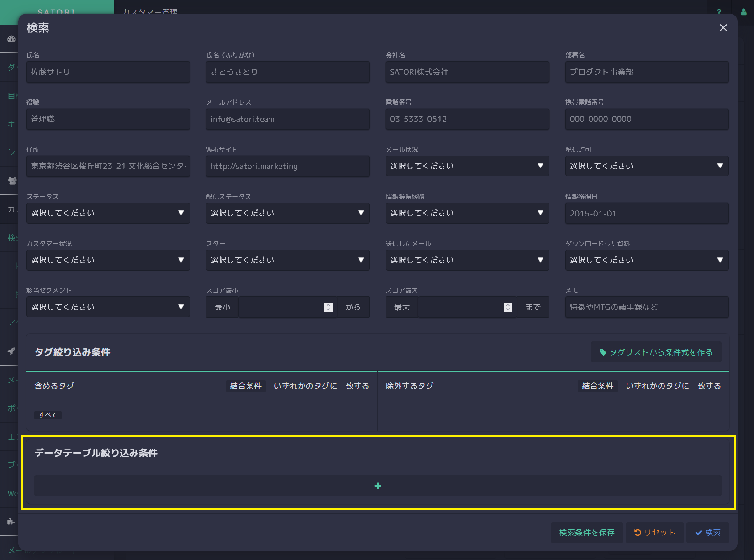Open the ステータス dropdown
The image size is (754, 560).
pos(108,213)
